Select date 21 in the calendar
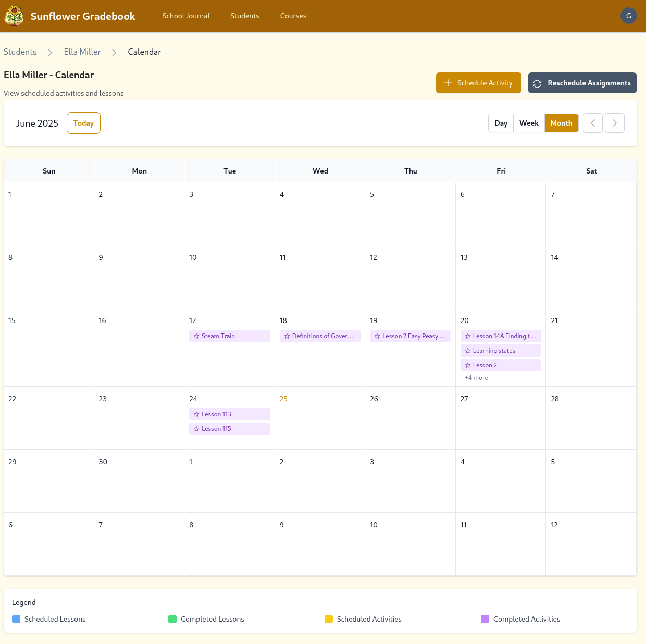Image resolution: width=646 pixels, height=644 pixels. 554,320
